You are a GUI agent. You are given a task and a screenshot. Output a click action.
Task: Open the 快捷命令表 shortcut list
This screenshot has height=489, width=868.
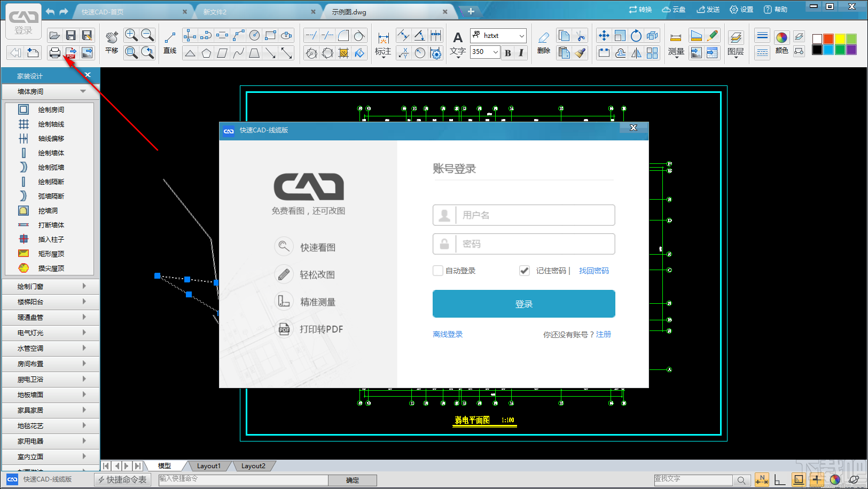tap(122, 479)
